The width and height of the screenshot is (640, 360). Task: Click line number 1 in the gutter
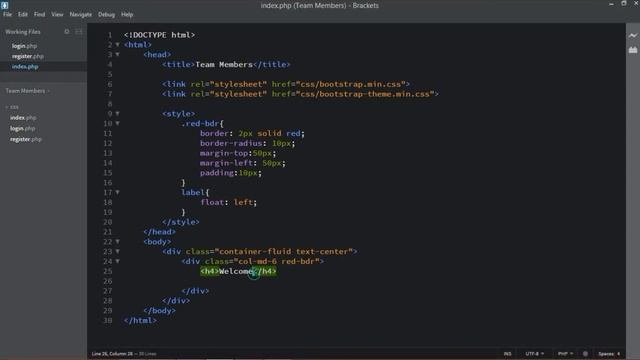110,35
